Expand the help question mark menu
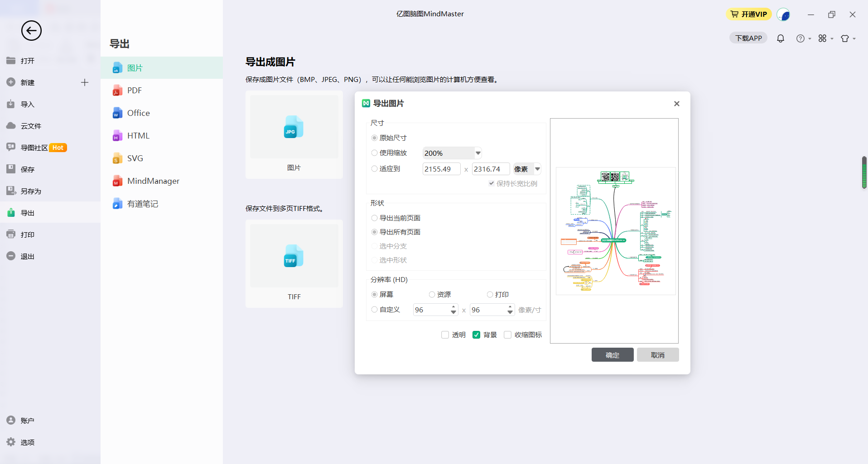 tap(803, 38)
